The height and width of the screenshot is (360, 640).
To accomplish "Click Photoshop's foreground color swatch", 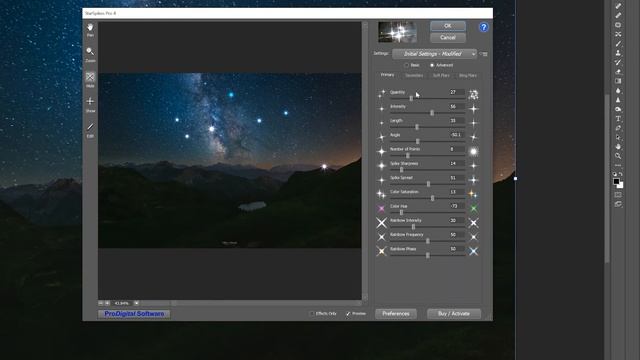I will (x=616, y=182).
